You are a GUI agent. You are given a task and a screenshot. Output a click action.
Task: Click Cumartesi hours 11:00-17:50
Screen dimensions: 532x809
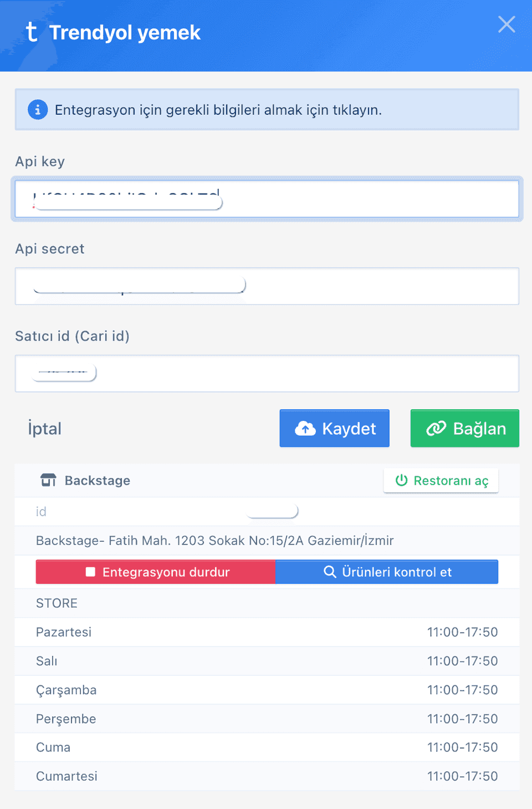pyautogui.click(x=463, y=776)
